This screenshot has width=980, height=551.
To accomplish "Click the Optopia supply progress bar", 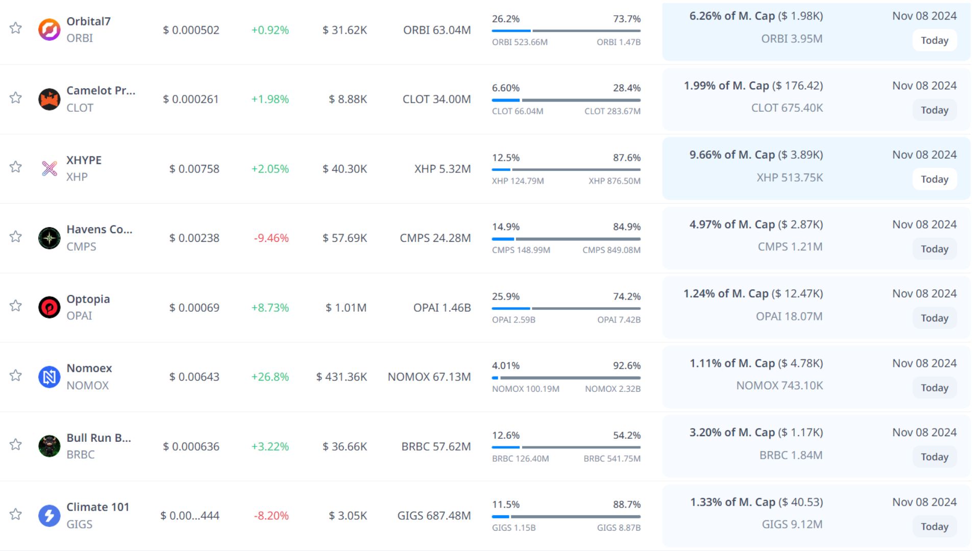I will (566, 308).
